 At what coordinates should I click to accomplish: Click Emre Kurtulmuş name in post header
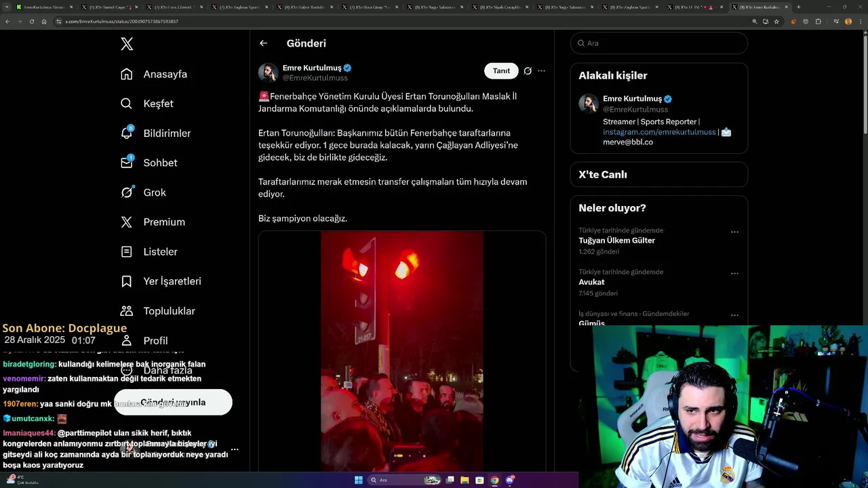(312, 68)
